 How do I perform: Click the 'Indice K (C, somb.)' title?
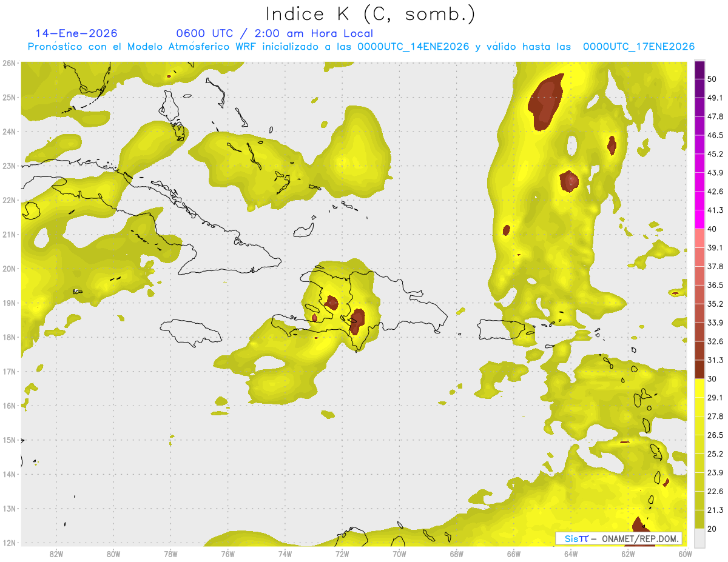pos(371,14)
